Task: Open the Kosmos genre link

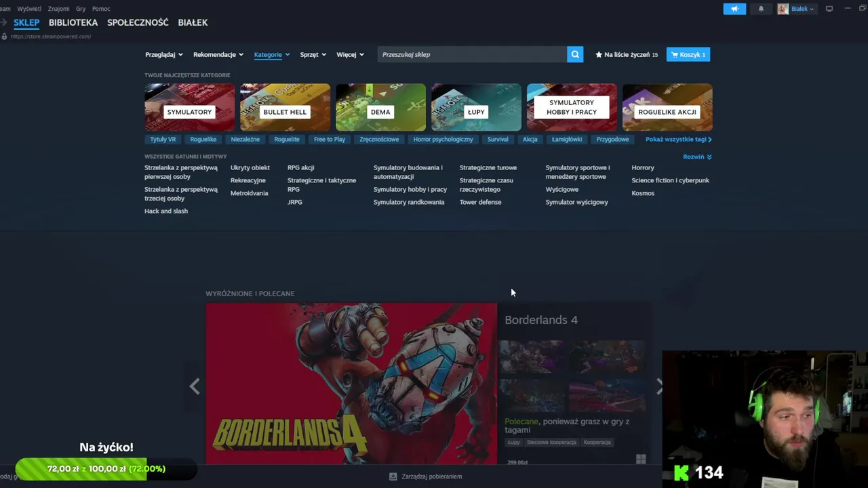Action: [x=643, y=193]
